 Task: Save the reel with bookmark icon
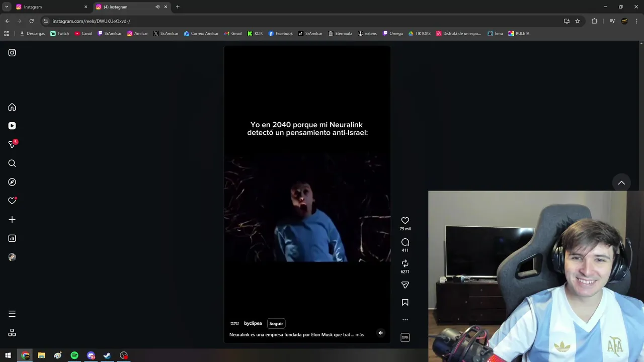tap(405, 302)
